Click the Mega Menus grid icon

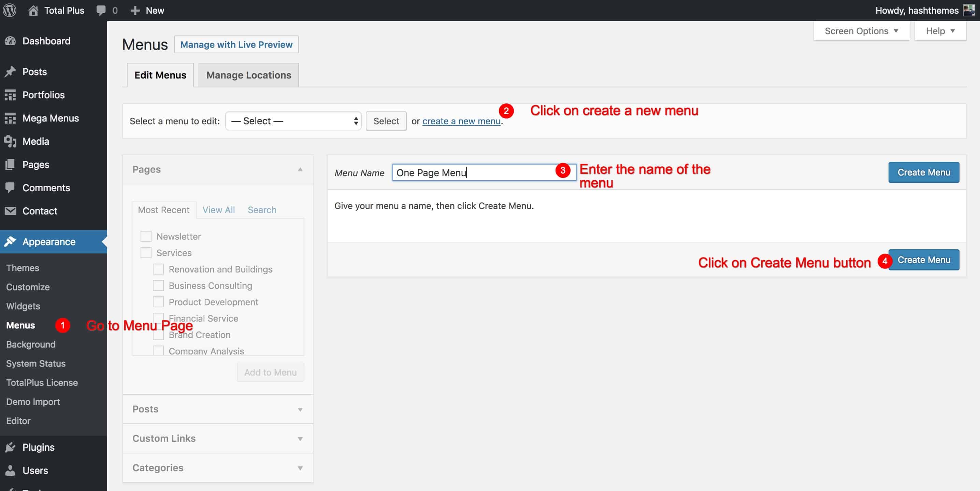pyautogui.click(x=10, y=118)
